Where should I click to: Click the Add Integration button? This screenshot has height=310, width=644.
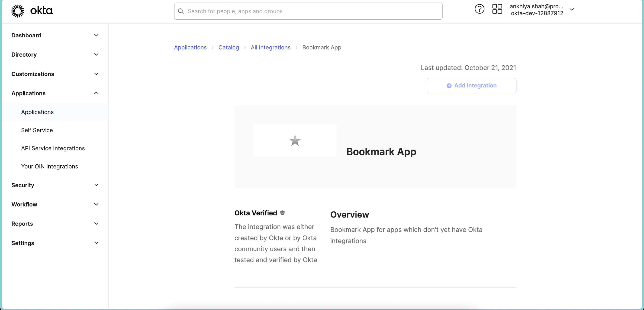pos(471,85)
